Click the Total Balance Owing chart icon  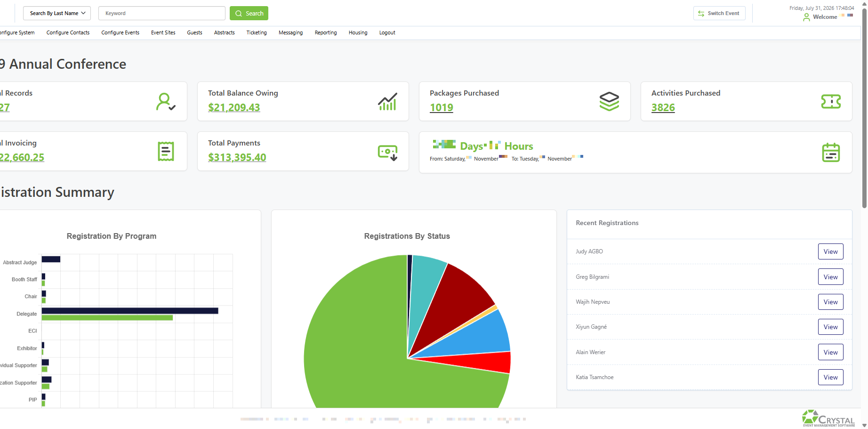click(x=387, y=102)
